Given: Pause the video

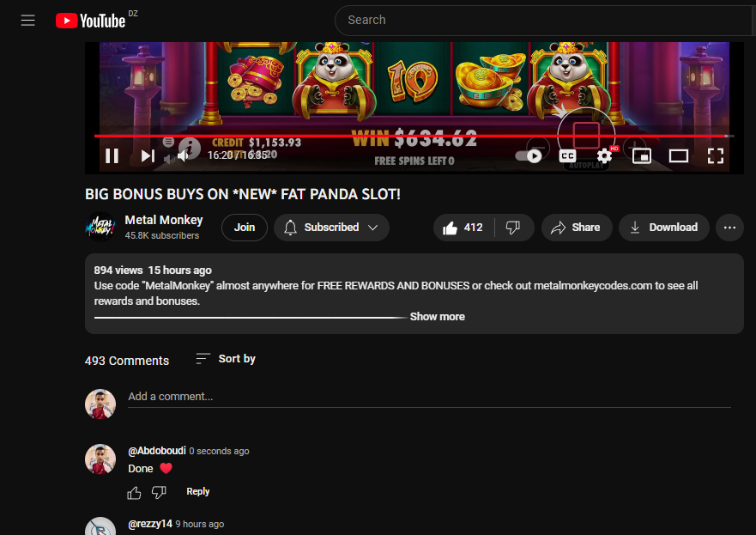Looking at the screenshot, I should click(x=112, y=155).
